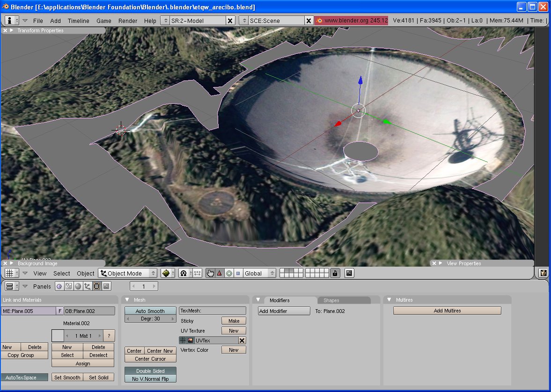Image resolution: width=551 pixels, height=392 pixels.
Task: Open the Object Mode dropdown
Action: tap(128, 273)
